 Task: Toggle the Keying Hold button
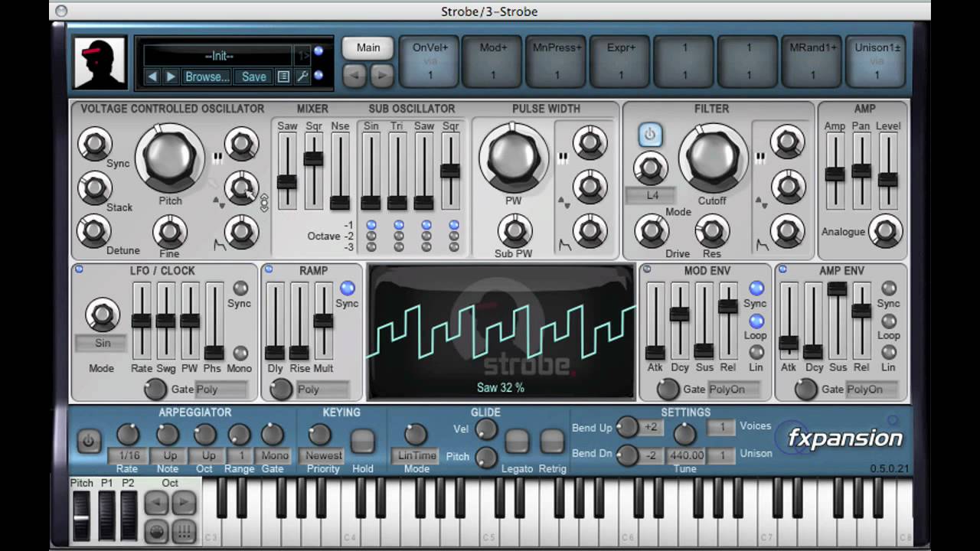363,442
